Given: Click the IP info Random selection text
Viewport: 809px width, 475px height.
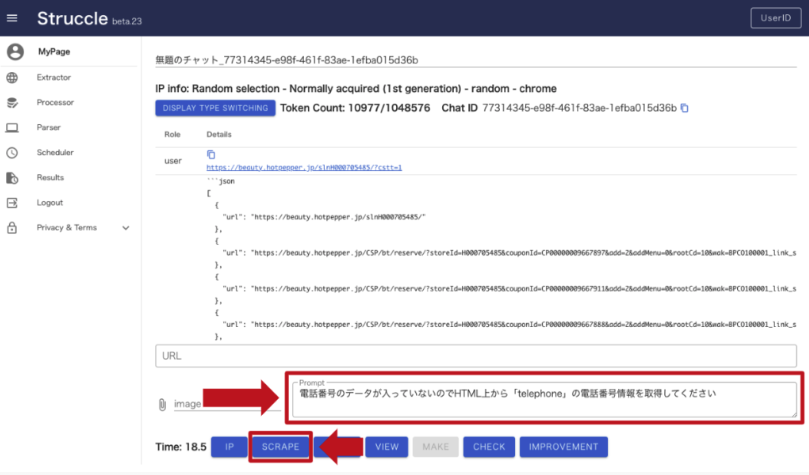Looking at the screenshot, I should (355, 89).
